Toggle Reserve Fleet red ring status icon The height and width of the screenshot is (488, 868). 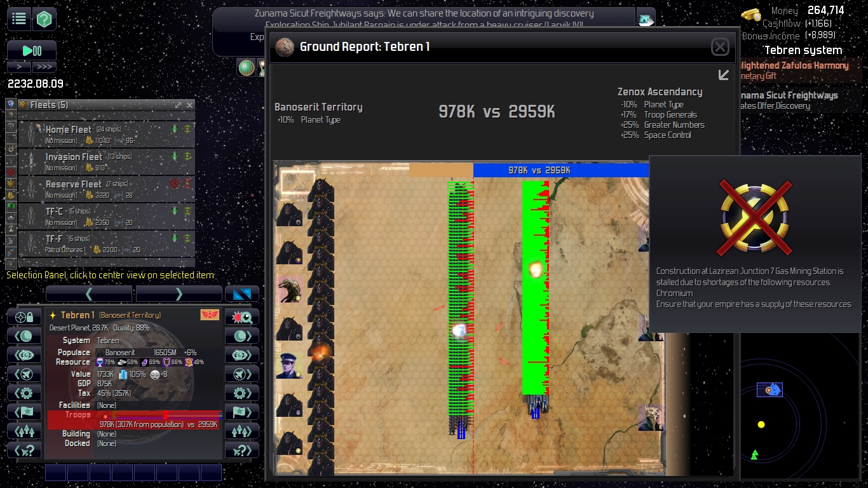pyautogui.click(x=187, y=184)
